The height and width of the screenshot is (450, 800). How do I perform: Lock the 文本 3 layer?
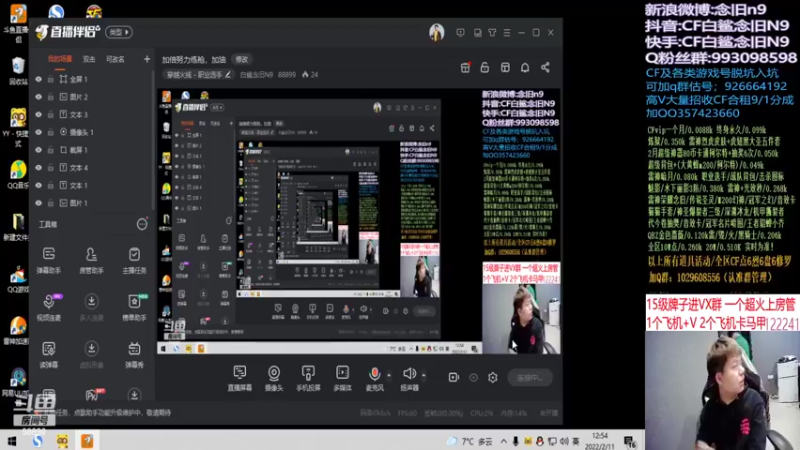tap(50, 115)
